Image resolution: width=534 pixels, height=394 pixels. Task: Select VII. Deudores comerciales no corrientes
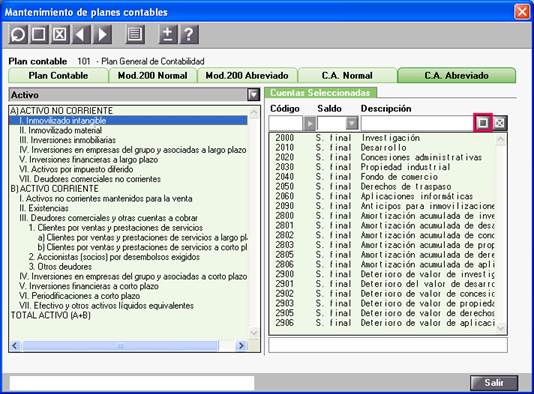point(90,179)
